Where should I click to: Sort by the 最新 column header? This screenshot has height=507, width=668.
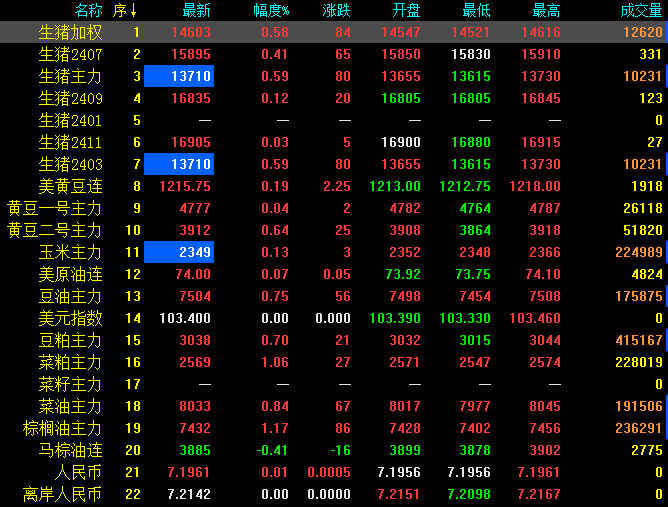pos(196,11)
